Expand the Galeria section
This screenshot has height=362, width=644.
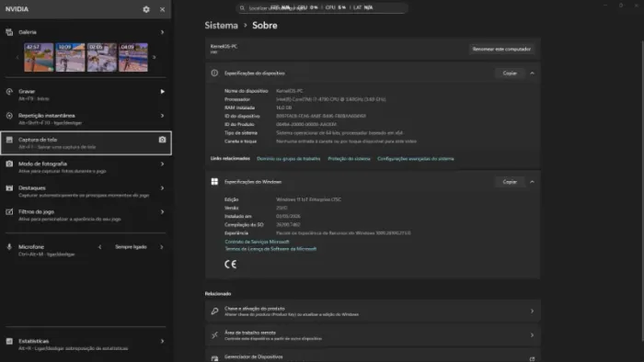click(x=162, y=32)
